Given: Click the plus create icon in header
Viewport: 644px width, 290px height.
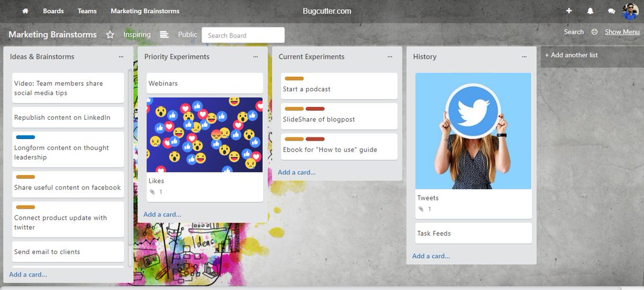Looking at the screenshot, I should coord(569,11).
